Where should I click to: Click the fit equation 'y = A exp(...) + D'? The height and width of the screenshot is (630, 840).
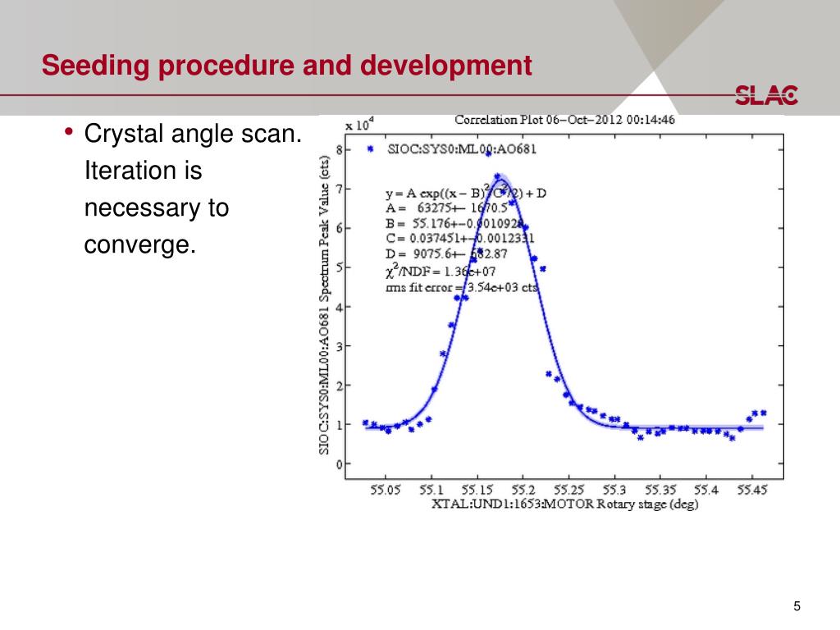pos(466,192)
